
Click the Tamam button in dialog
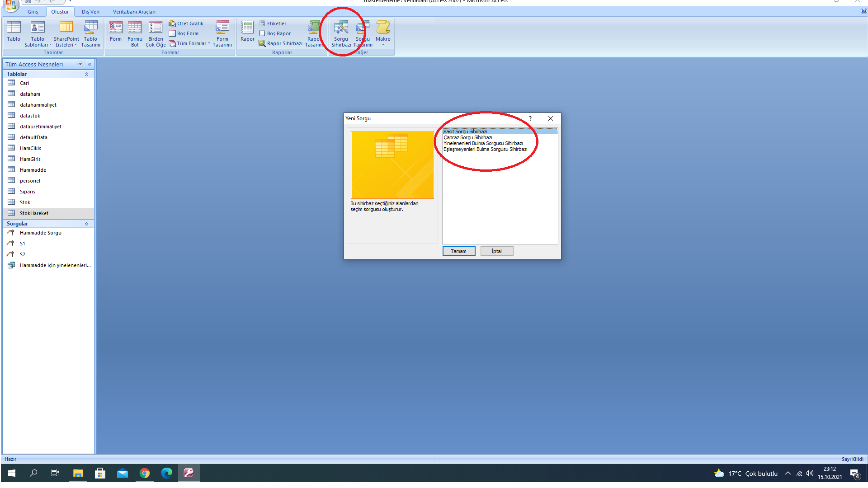458,251
